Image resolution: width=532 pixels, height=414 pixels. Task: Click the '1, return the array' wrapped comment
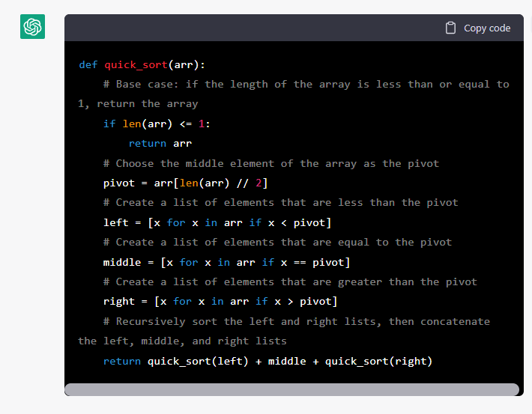pyautogui.click(x=138, y=103)
